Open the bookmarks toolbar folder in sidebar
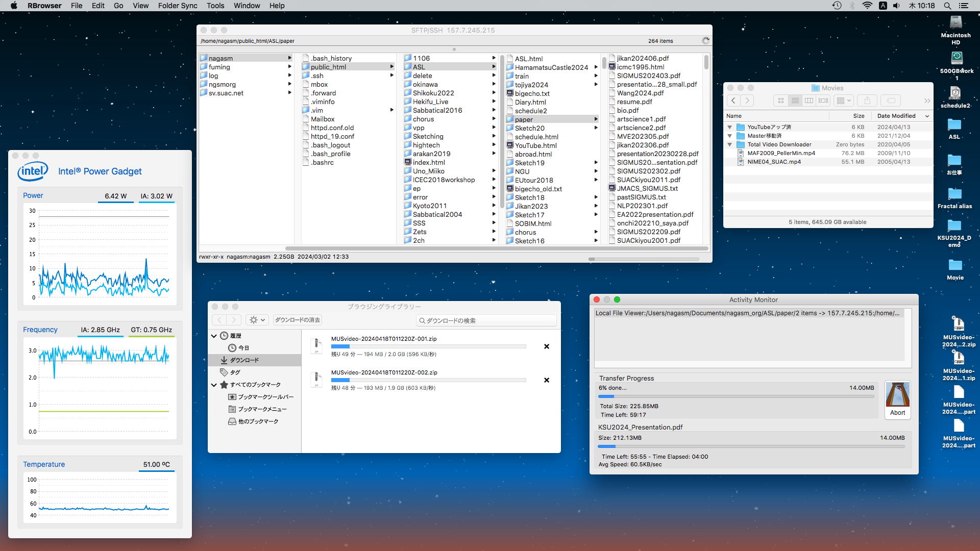Image resolution: width=980 pixels, height=551 pixels. click(x=265, y=397)
